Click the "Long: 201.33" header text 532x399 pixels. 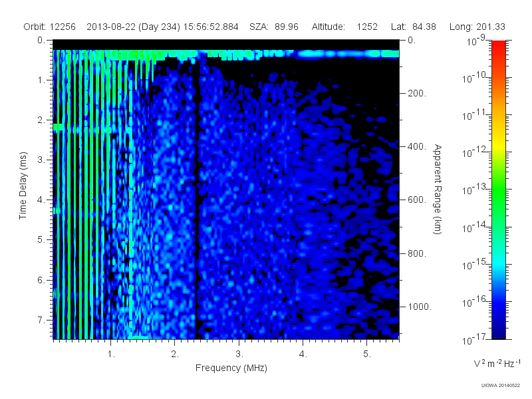pyautogui.click(x=477, y=27)
